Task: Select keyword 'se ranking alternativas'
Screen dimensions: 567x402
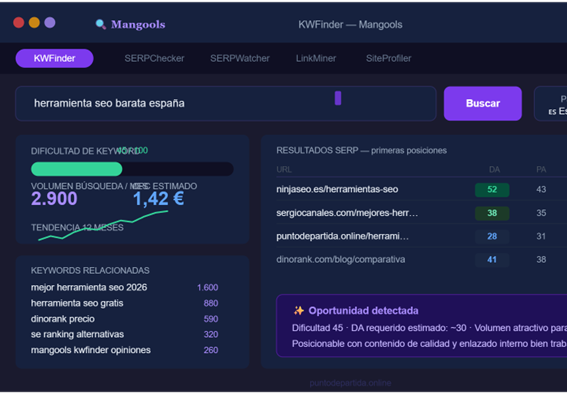Action: pyautogui.click(x=77, y=334)
